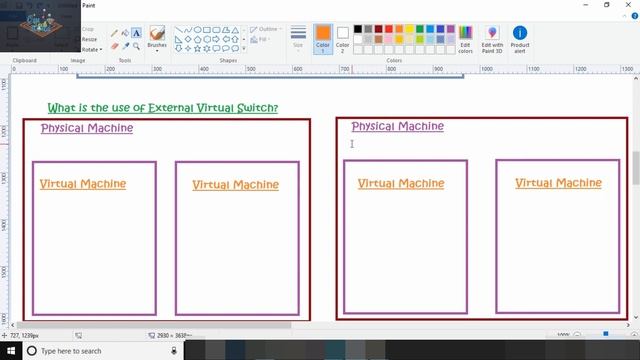Open the Rotate dropdown
The image size is (640, 360).
pos(92,49)
